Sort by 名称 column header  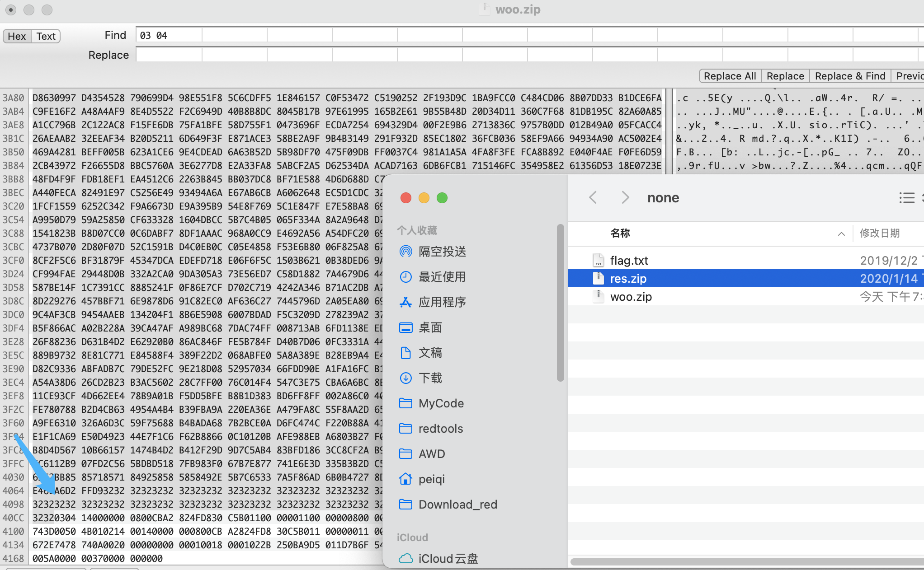(x=620, y=233)
